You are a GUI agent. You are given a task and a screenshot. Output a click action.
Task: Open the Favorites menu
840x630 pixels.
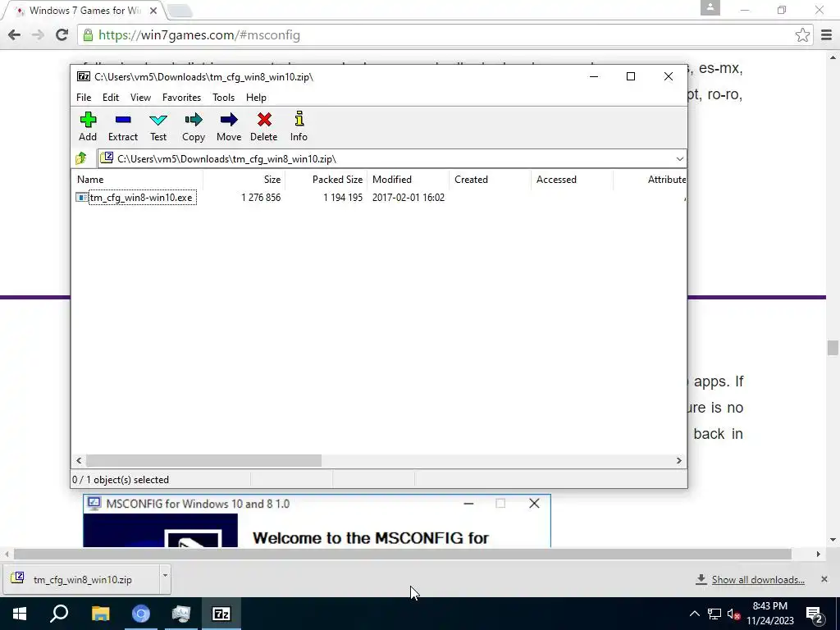click(181, 98)
